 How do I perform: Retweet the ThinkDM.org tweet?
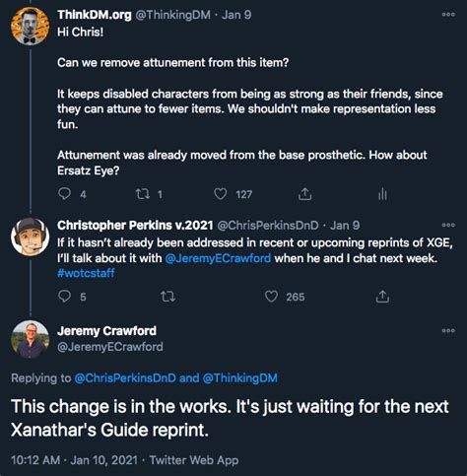(x=143, y=194)
